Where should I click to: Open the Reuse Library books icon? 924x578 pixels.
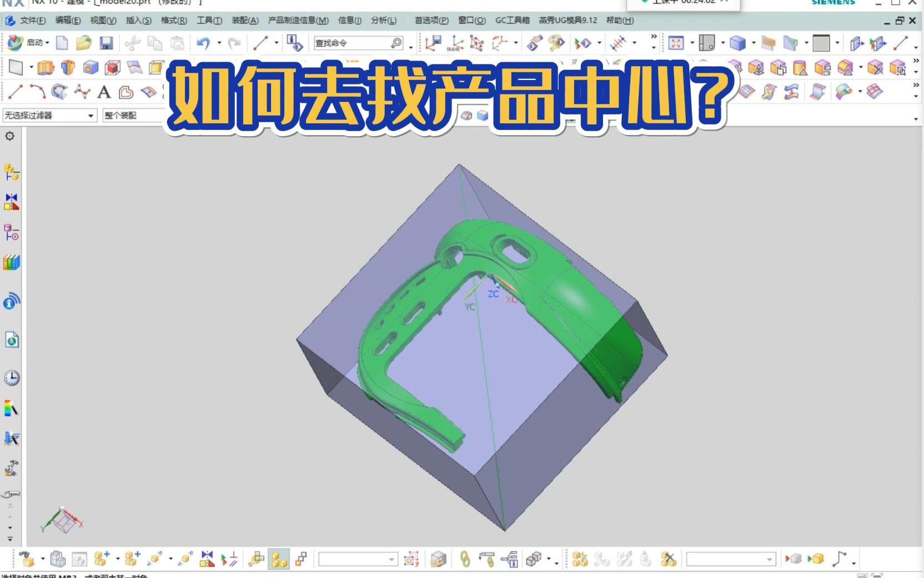[x=11, y=262]
